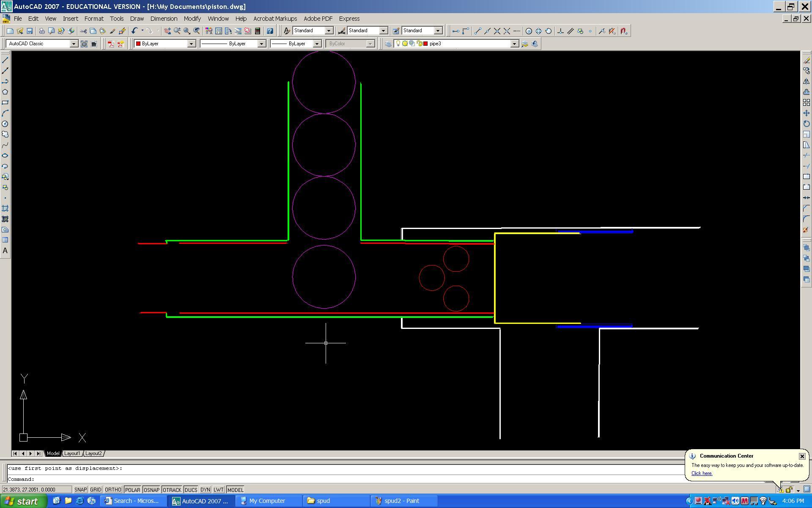This screenshot has height=508, width=812.
Task: Toggle SNAP mode in status bar
Action: 80,490
